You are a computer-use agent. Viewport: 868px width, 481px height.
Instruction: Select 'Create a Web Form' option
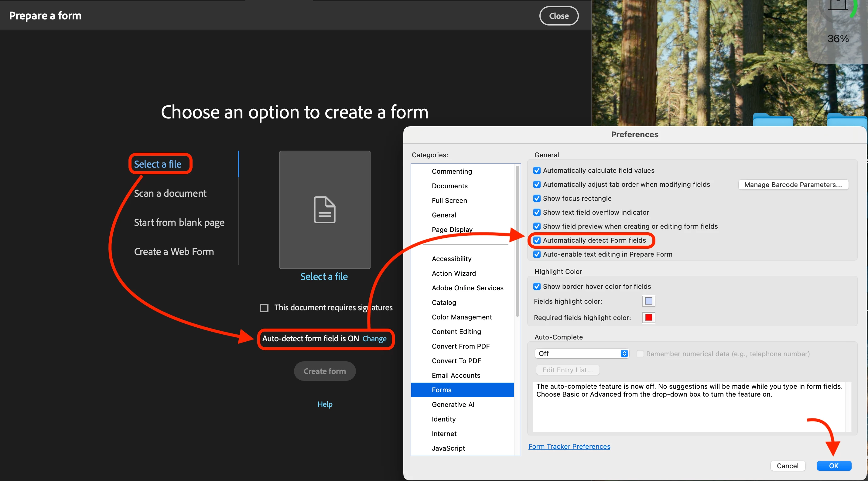(174, 252)
